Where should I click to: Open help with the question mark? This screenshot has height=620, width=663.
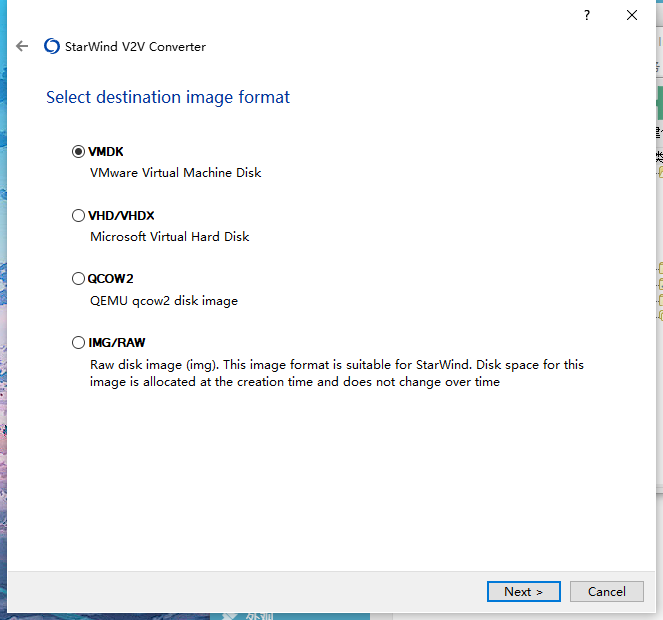[x=587, y=16]
